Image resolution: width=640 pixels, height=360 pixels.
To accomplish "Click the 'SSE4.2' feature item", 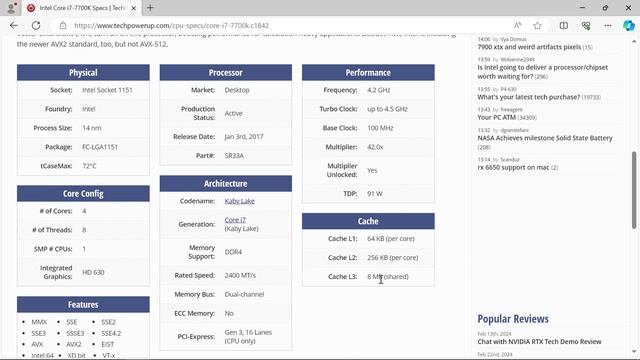I will (x=111, y=333).
